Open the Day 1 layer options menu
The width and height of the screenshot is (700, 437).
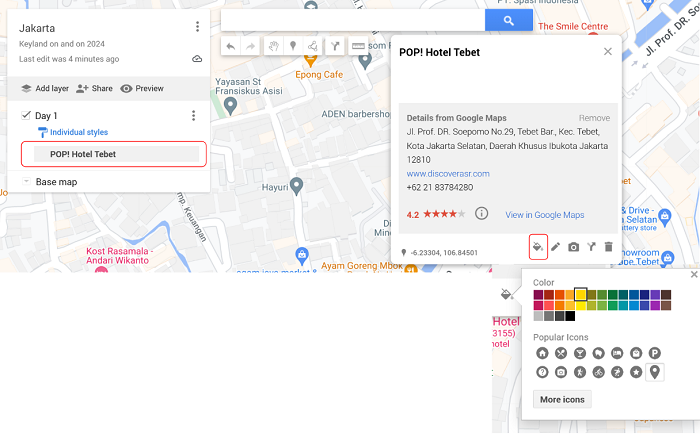tap(193, 116)
